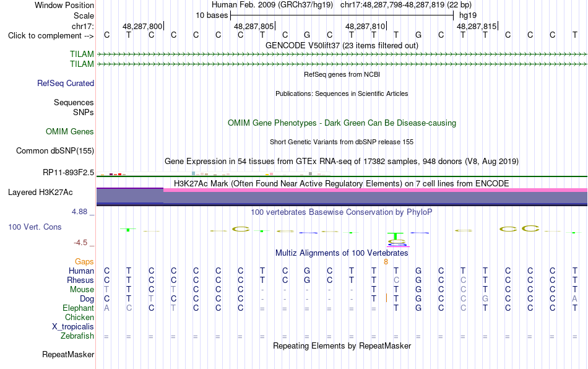
Task: Open OMIM Gene Phenotypes track title
Action: coord(342,123)
